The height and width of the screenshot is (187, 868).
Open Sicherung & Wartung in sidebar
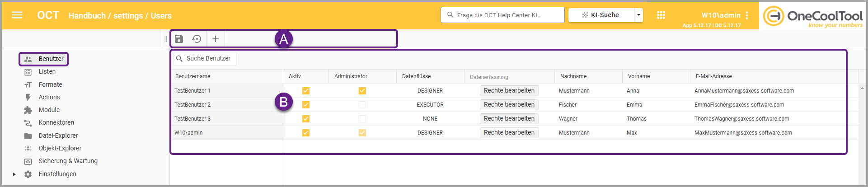pyautogui.click(x=68, y=161)
